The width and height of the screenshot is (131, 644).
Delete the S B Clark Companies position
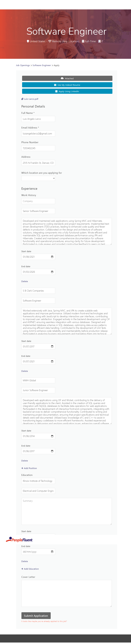pyautogui.click(x=25, y=371)
